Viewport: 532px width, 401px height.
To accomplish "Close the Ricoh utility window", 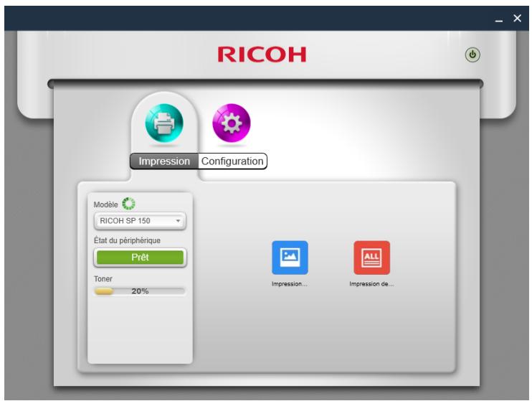I will tap(517, 18).
